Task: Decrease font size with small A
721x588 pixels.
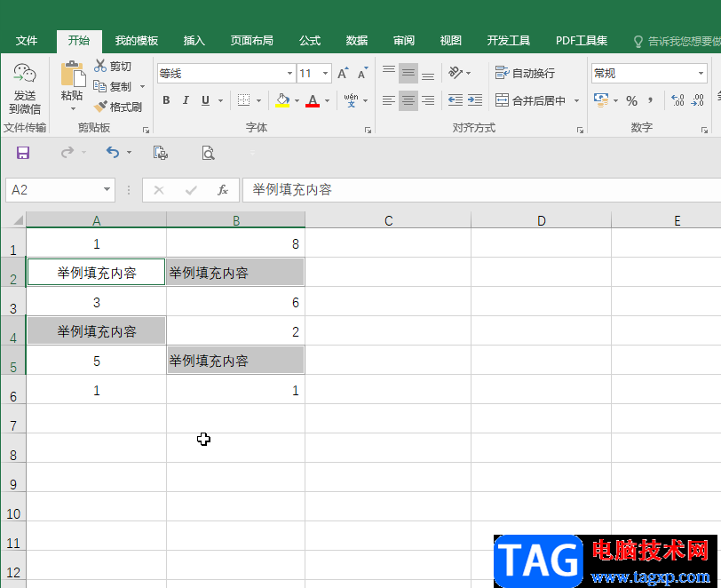Action: pos(362,73)
